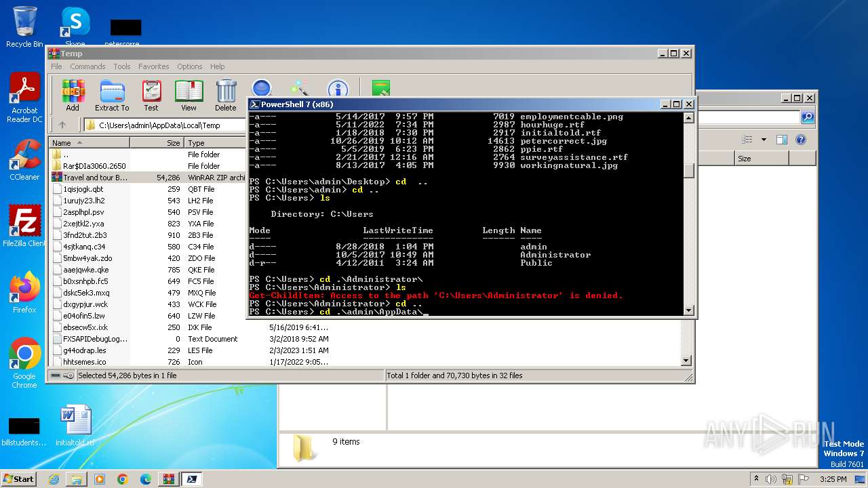Open Internet Explorer from taskbar
Viewport: 868px width, 488px height.
[x=54, y=479]
